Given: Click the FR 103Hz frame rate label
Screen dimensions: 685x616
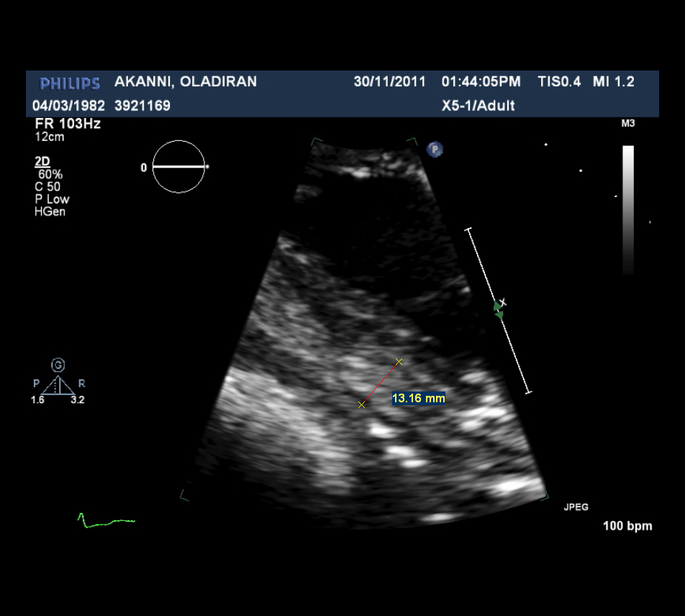Looking at the screenshot, I should (x=68, y=124).
